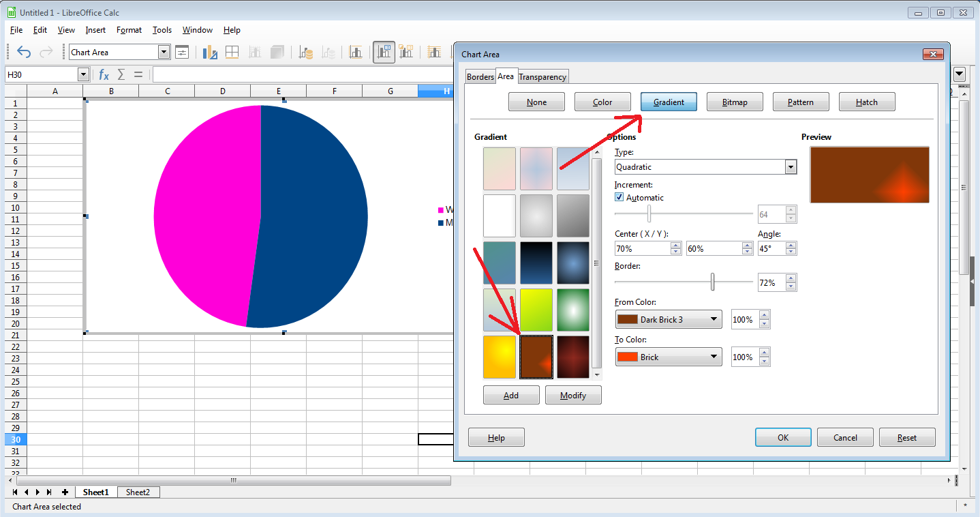Click the Angle input field
The image size is (980, 517).
[x=771, y=249]
